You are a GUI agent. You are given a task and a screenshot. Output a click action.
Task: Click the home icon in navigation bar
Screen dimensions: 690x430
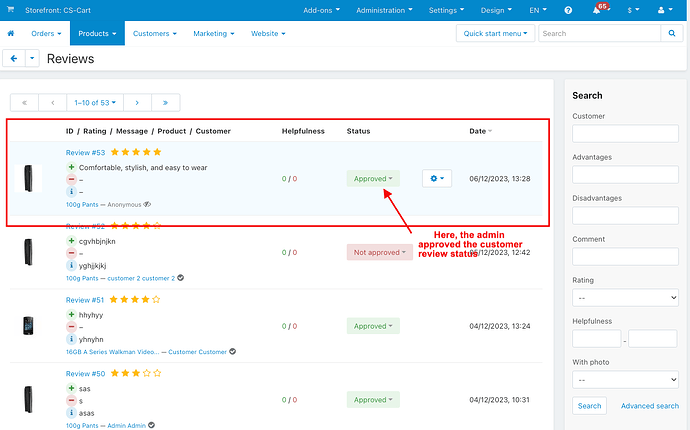tap(11, 33)
